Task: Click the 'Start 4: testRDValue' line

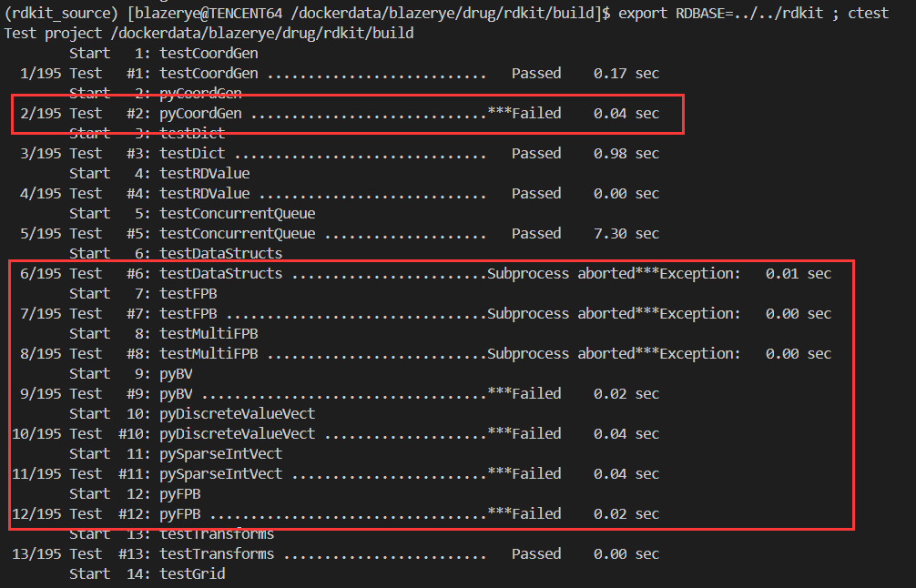Action: 159,174
